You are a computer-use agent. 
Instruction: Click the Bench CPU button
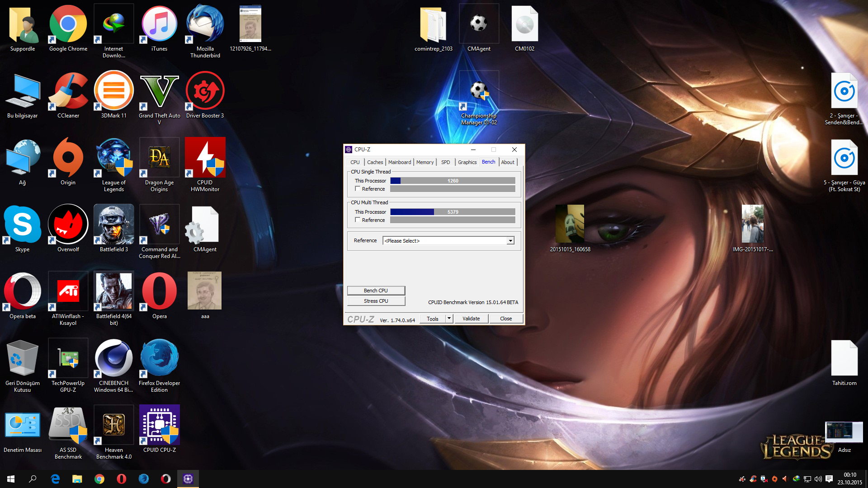376,291
